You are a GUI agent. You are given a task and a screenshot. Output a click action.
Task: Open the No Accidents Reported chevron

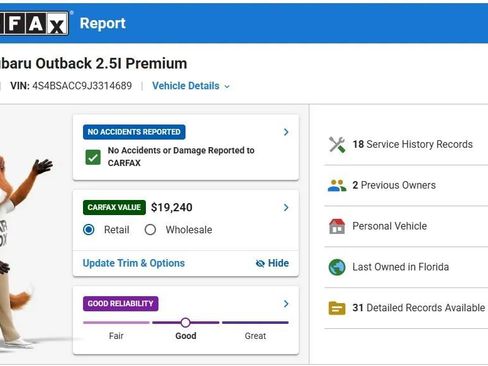[286, 132]
